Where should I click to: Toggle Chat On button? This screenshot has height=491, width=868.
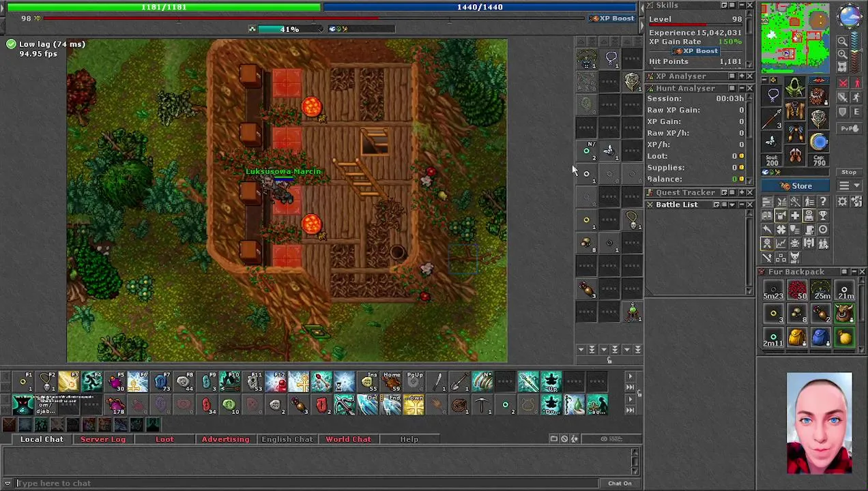620,483
